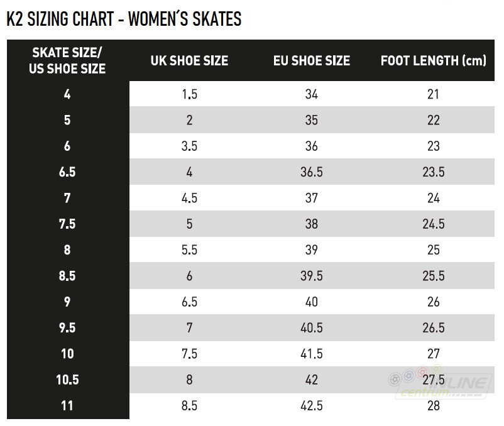Screen dimensions: 504x426
Task: Click skate size 11 in first column
Action: 67,405
